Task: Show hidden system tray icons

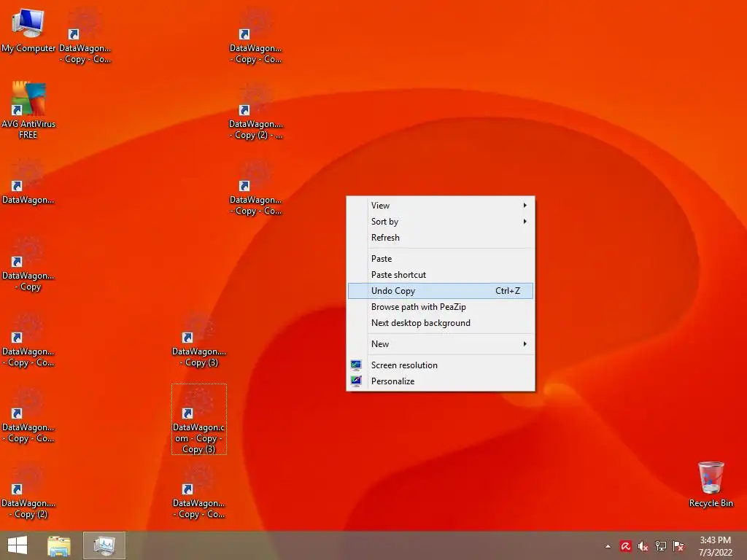Action: point(608,546)
